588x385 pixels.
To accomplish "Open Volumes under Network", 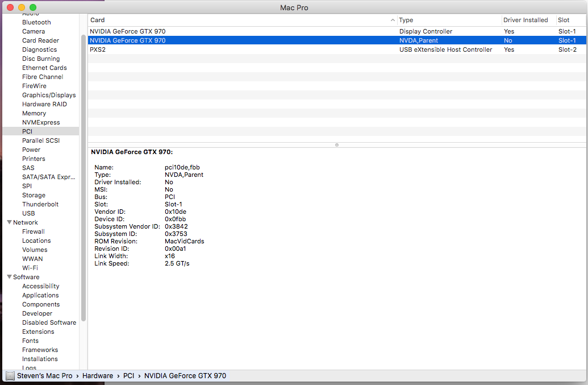I will click(x=35, y=250).
